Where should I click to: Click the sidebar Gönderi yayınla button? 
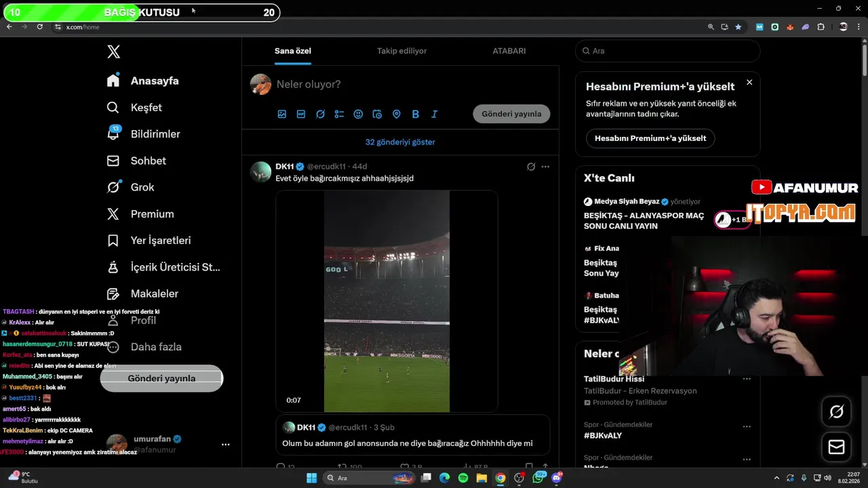[161, 378]
